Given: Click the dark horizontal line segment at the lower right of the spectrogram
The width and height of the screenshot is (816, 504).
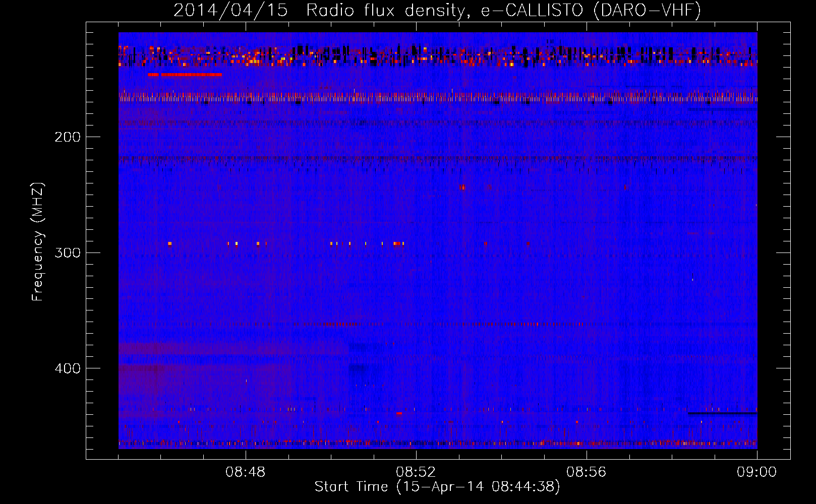Looking at the screenshot, I should [x=722, y=413].
